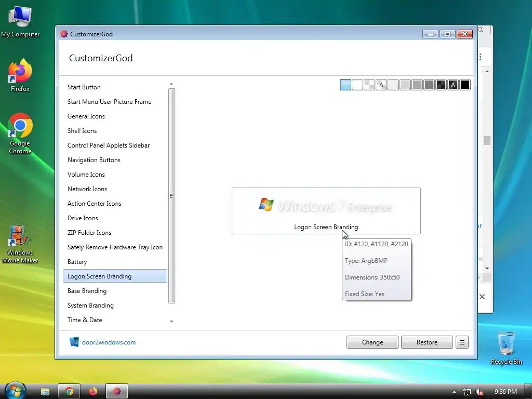Open Start Menu User Picture Frame category

[x=115, y=102]
